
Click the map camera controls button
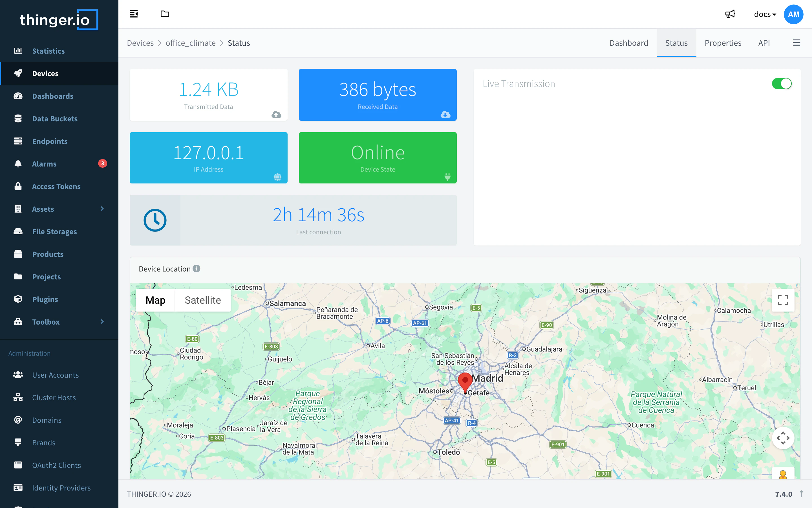click(783, 438)
